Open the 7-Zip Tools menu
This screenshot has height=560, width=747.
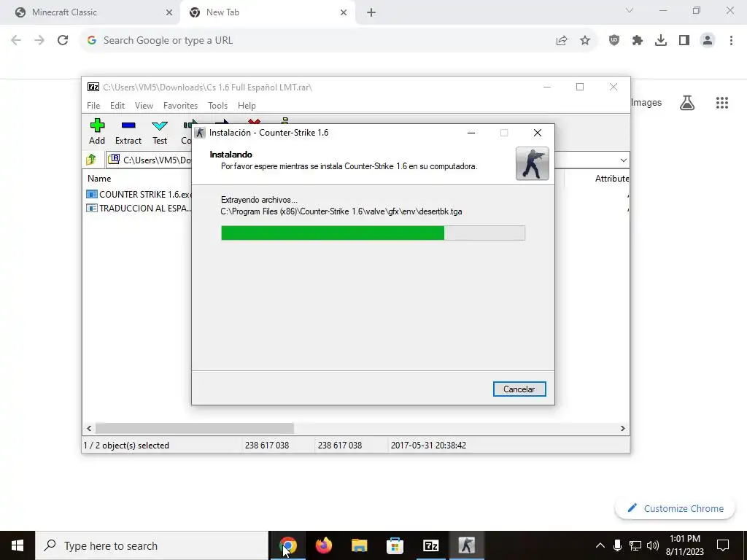(x=217, y=106)
